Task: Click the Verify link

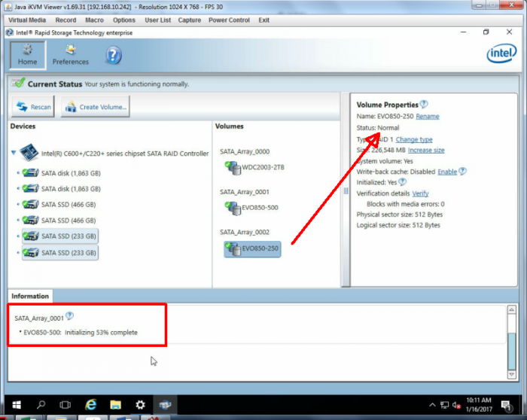Action: point(420,193)
